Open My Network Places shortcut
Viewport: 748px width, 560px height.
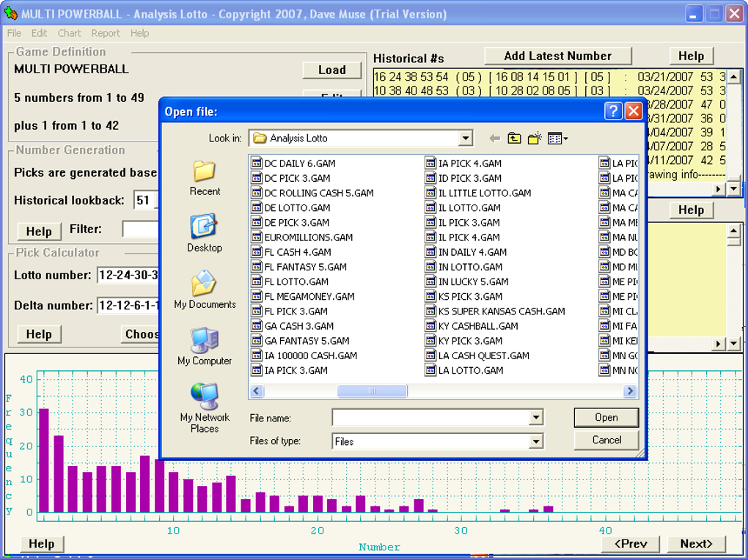pos(205,408)
